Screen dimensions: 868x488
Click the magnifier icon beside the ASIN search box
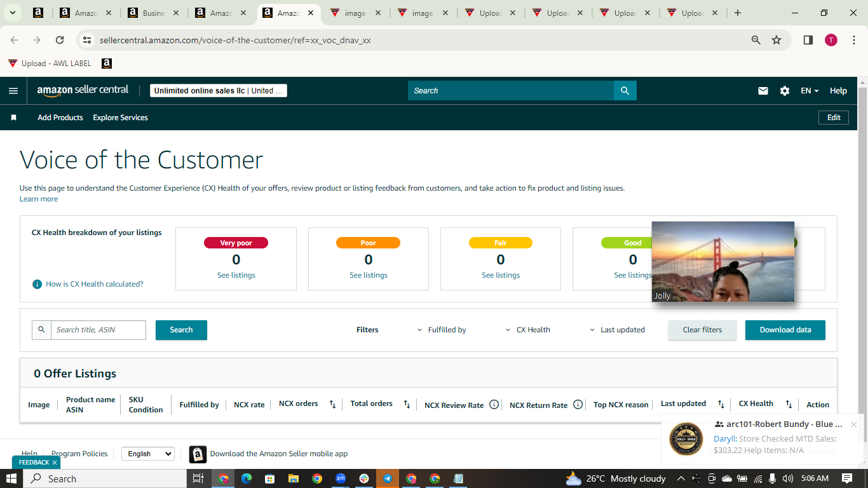(x=42, y=330)
